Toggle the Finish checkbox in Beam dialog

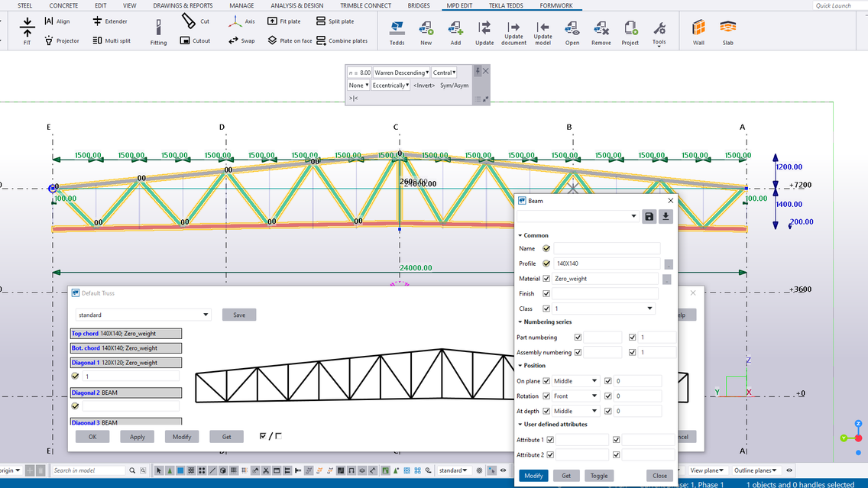tap(546, 293)
